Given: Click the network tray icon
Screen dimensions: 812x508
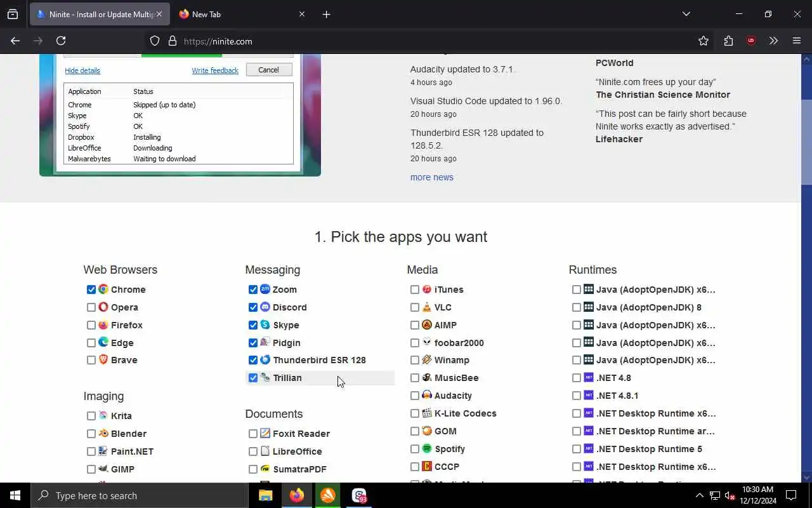Looking at the screenshot, I should coord(715,495).
